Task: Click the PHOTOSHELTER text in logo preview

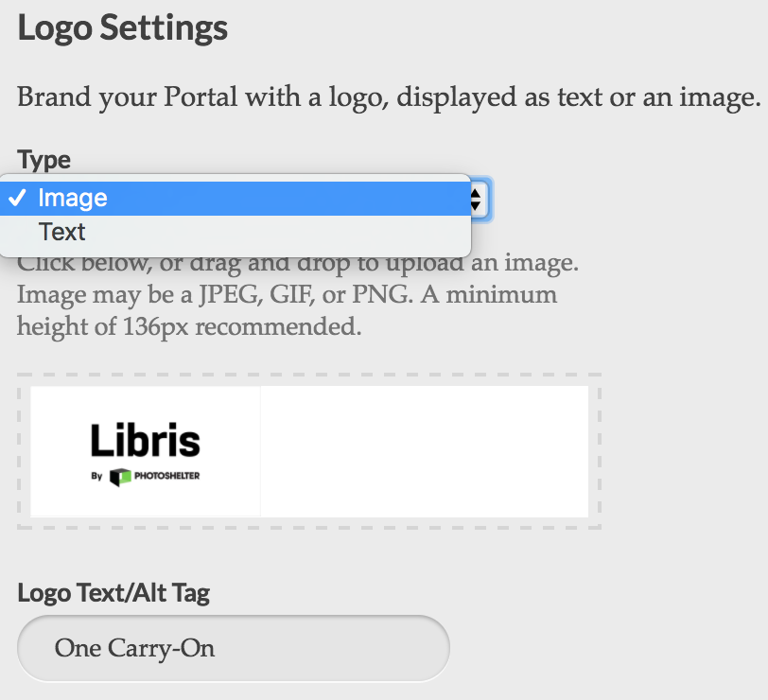Action: click(167, 476)
